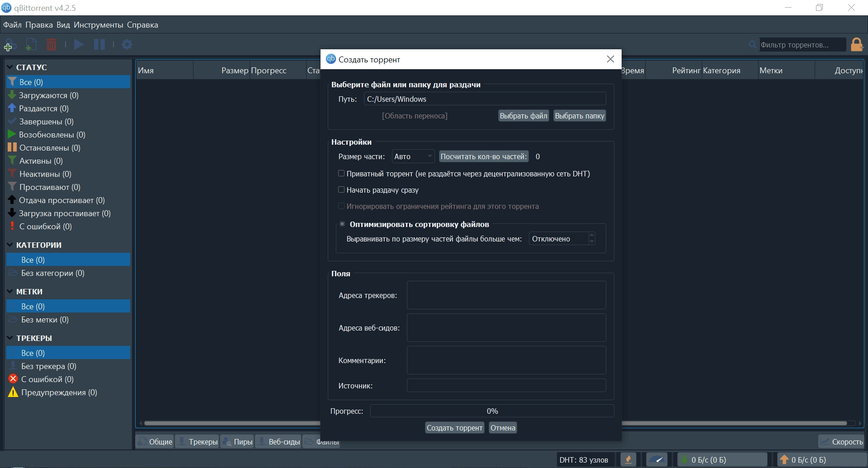
Task: Toggle Оптимизировать сортировку файлов checkbox
Action: coord(342,224)
